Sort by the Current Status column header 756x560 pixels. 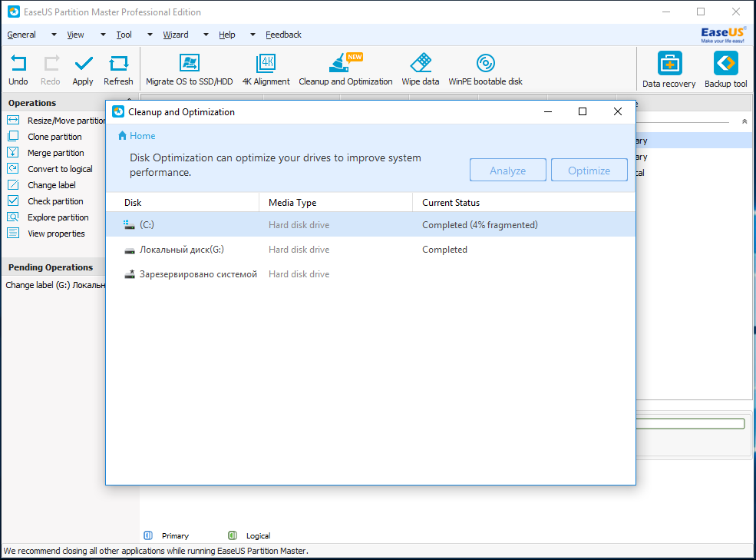(524, 202)
